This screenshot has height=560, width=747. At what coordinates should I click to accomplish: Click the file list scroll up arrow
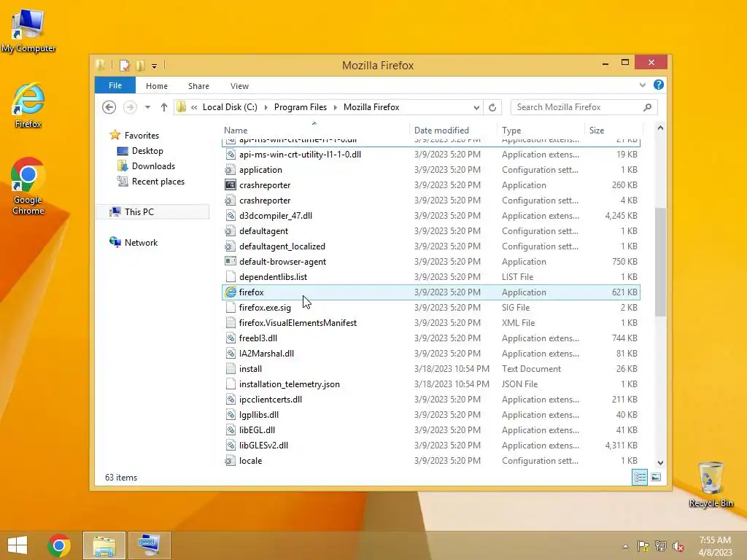[x=660, y=128]
